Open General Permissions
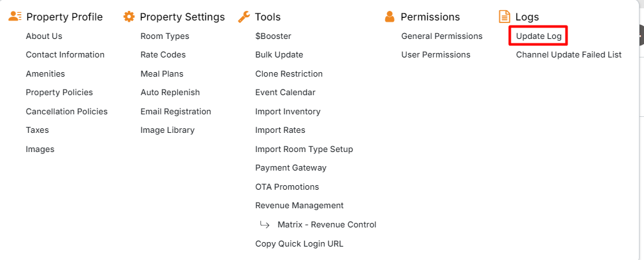This screenshot has width=644, height=260. pos(441,36)
